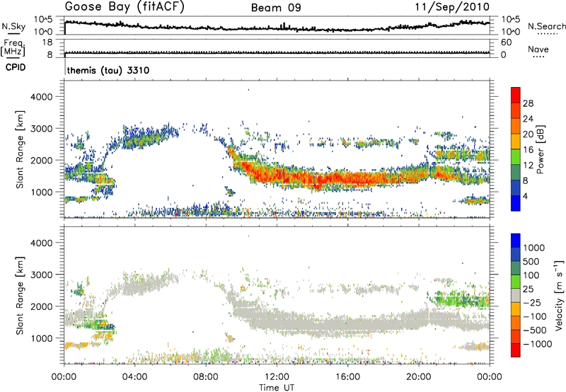566x392 pixels.
Task: Click the "themis (tau) 3310" mode text
Action: (108, 70)
